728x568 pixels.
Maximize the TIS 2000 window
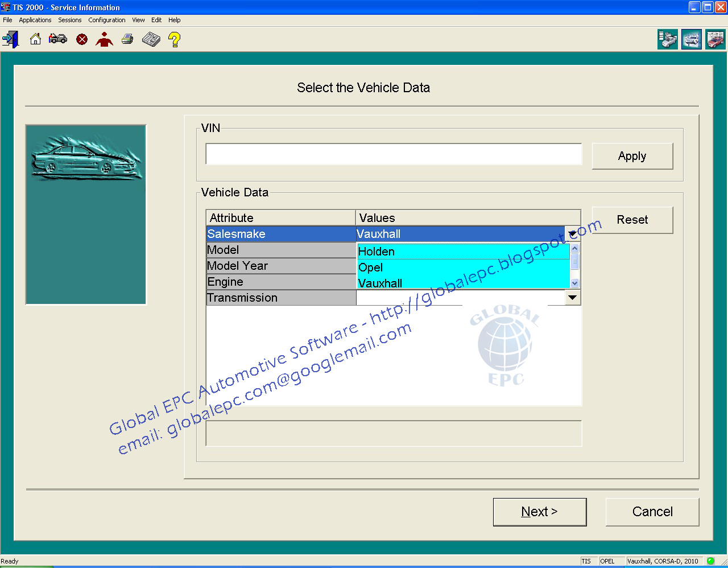coord(708,7)
